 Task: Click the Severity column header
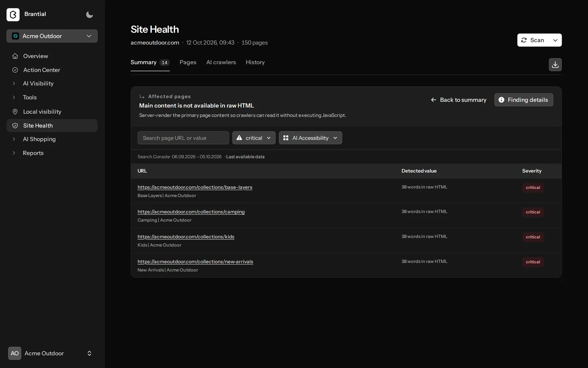(532, 171)
